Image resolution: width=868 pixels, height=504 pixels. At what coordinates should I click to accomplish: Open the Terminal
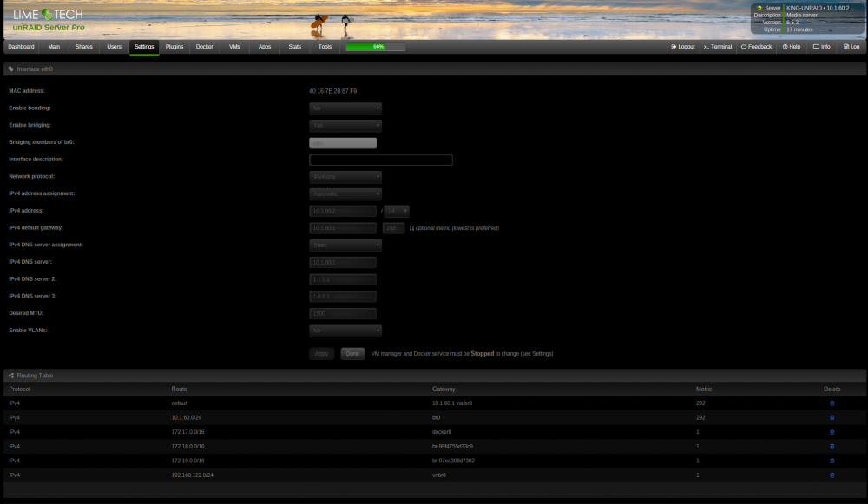pos(718,47)
